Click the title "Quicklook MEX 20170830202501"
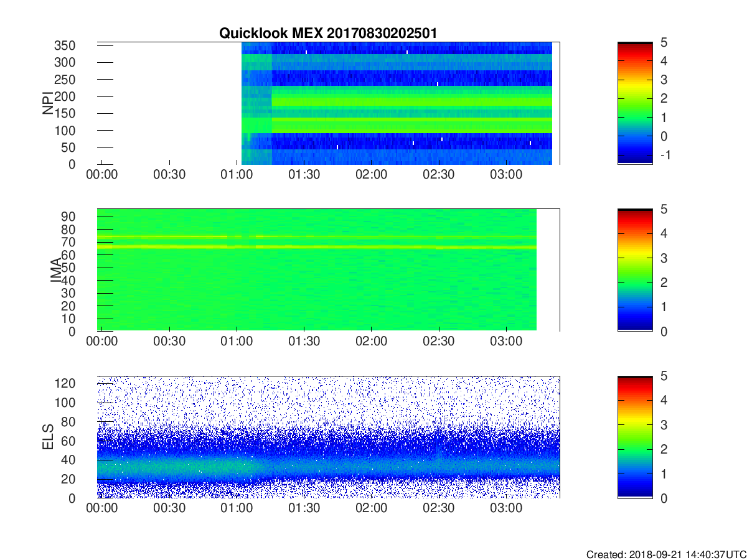 327,33
